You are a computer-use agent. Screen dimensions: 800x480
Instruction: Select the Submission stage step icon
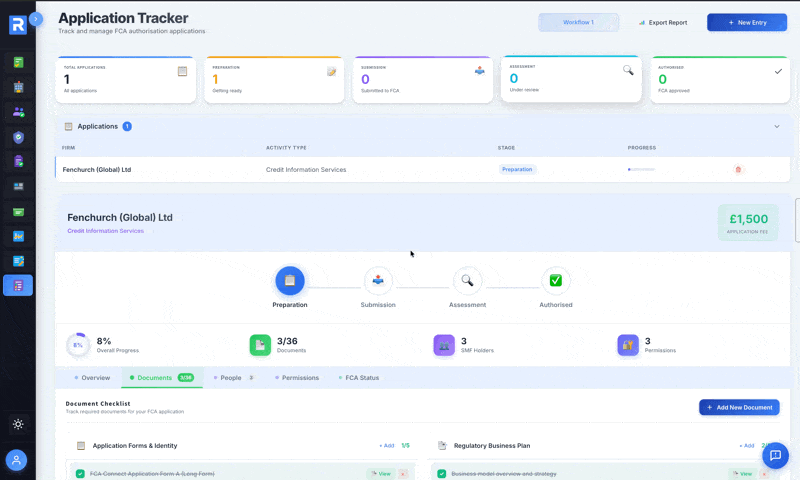[x=378, y=281]
